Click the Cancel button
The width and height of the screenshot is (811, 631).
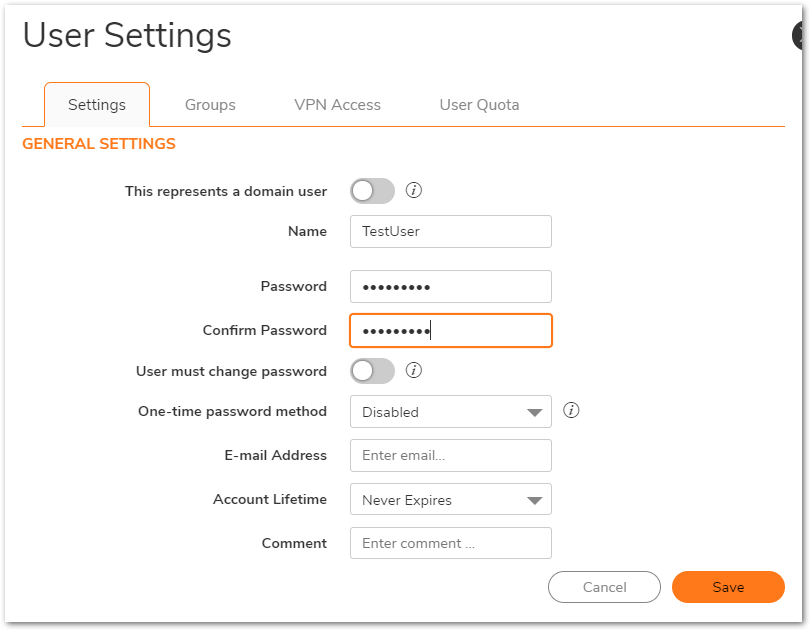click(604, 587)
